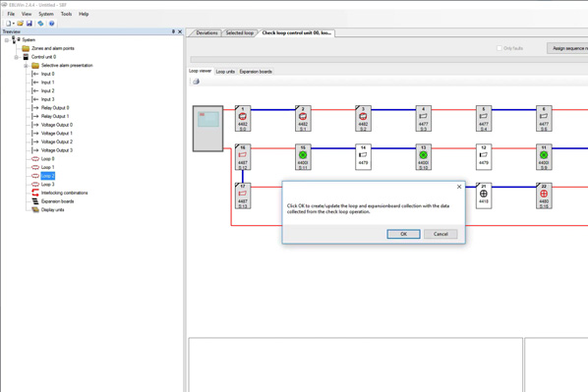588x392 pixels.
Task: Create a new file from the toolbar
Action: click(8, 24)
